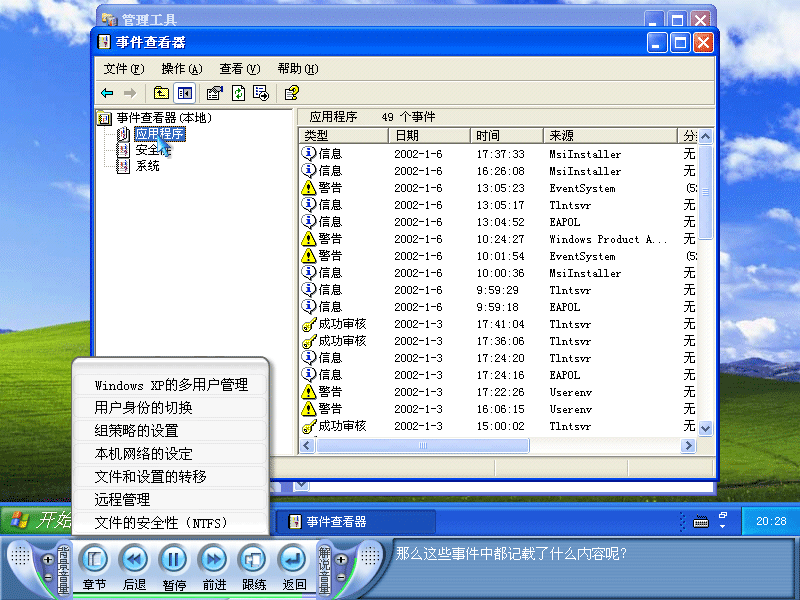
Task: Sort events by the 日期 column header
Action: 430,136
